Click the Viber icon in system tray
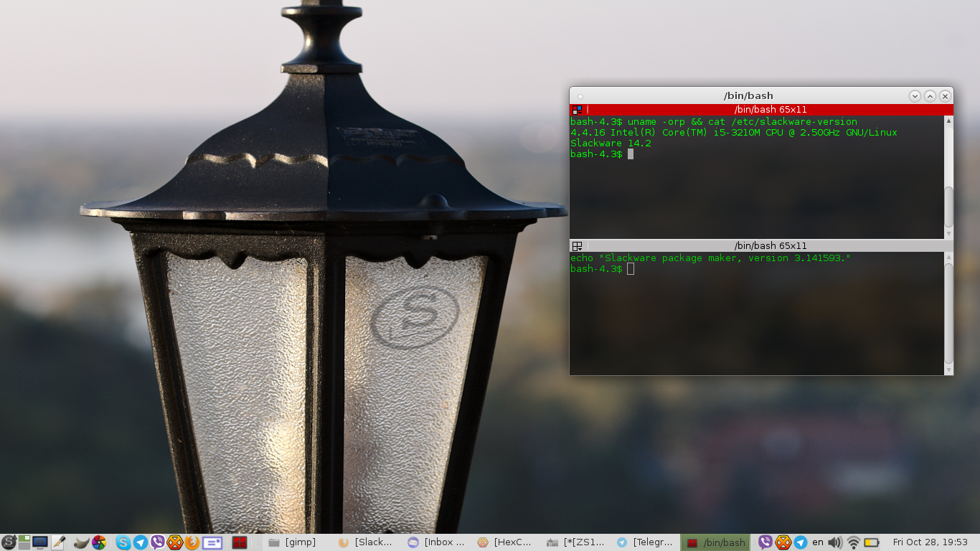980x551 pixels. coord(765,542)
